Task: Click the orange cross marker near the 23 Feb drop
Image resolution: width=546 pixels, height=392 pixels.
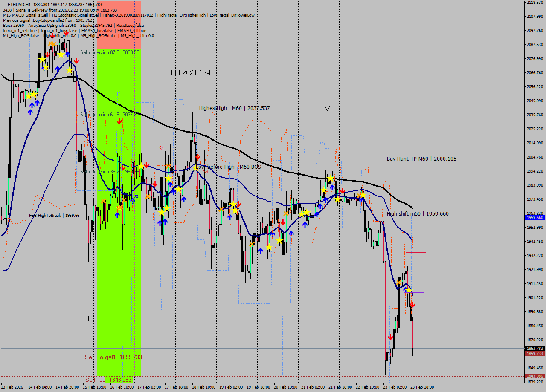Action: [x=399, y=282]
